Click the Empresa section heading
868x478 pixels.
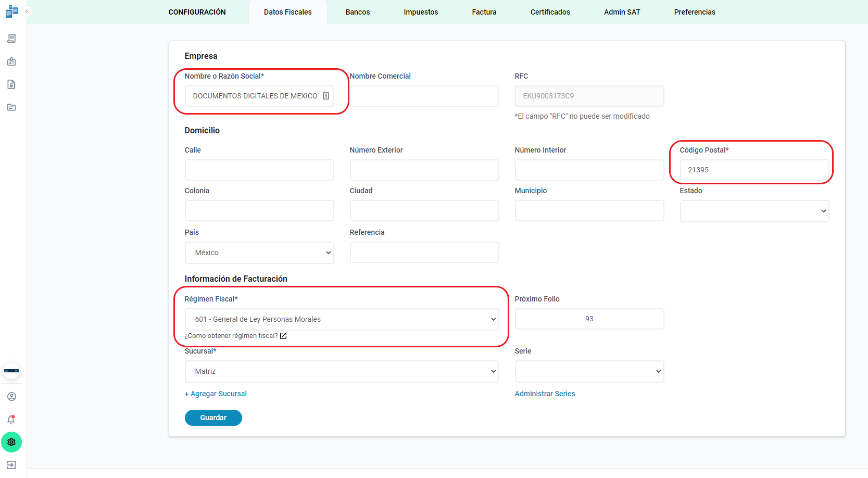[x=201, y=56]
